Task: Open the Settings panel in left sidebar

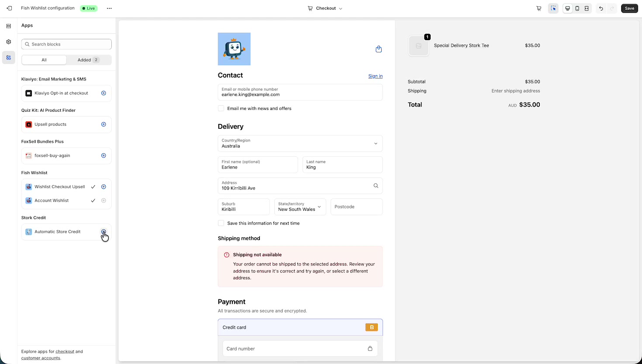Action: point(8,41)
